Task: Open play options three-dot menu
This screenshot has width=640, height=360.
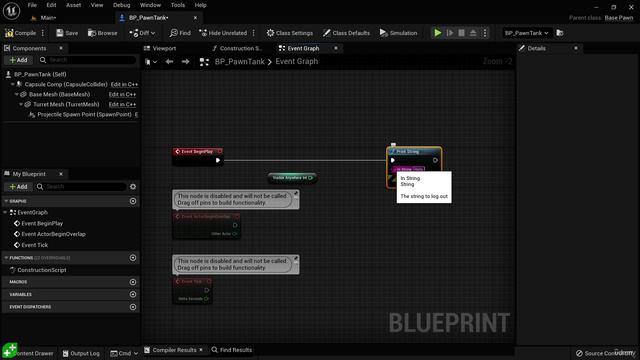Action: [485, 33]
